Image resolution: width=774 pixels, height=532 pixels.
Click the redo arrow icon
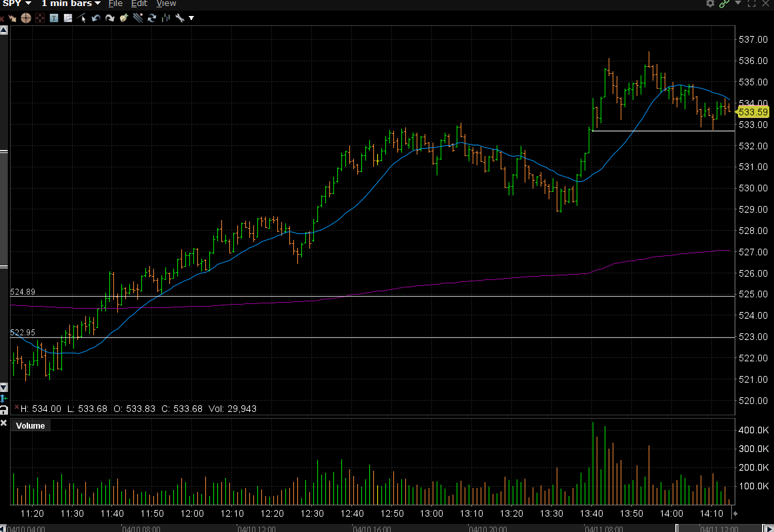(x=109, y=18)
